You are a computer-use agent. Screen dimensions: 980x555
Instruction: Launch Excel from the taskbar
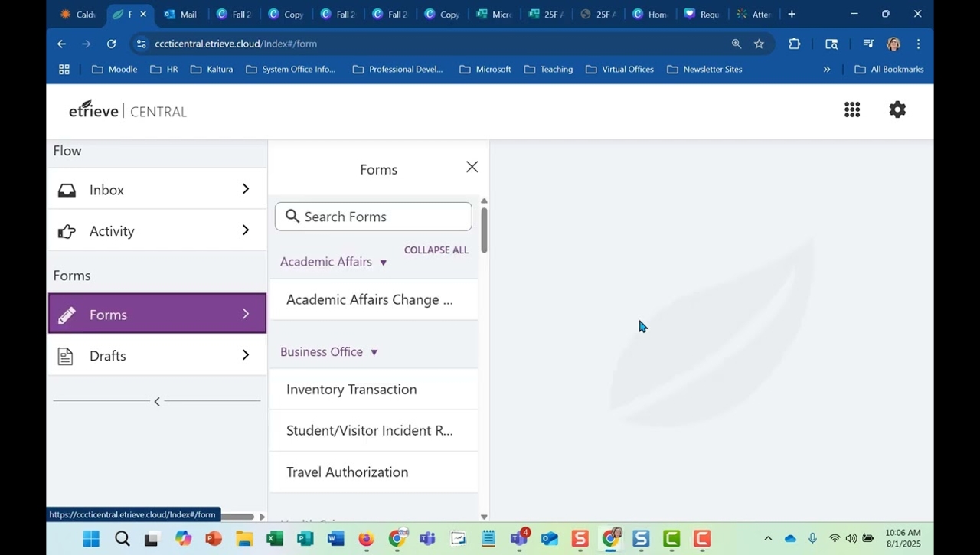274,539
